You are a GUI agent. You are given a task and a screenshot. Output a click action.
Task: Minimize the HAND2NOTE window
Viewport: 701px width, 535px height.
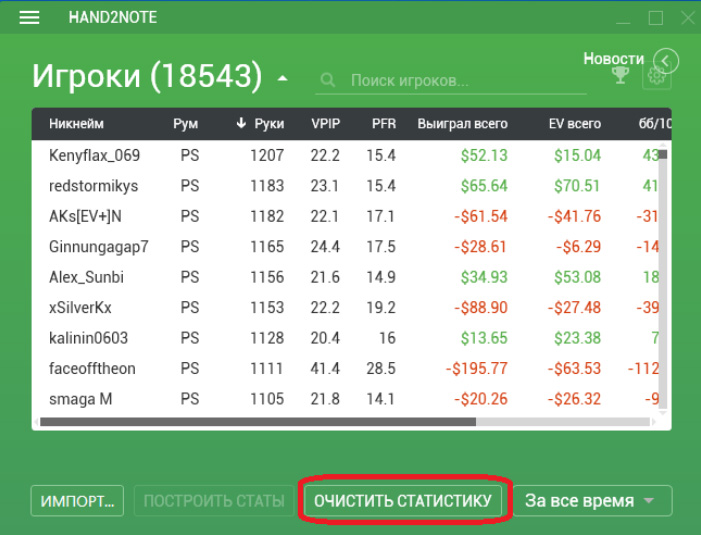coord(623,21)
